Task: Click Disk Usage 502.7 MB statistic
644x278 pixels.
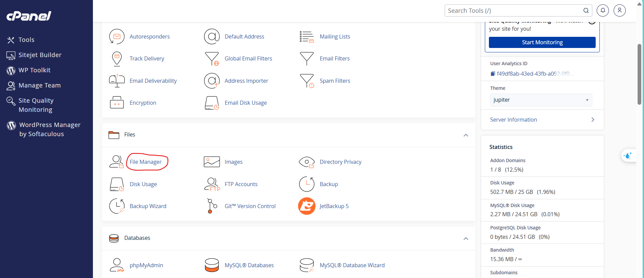Action: tap(523, 192)
